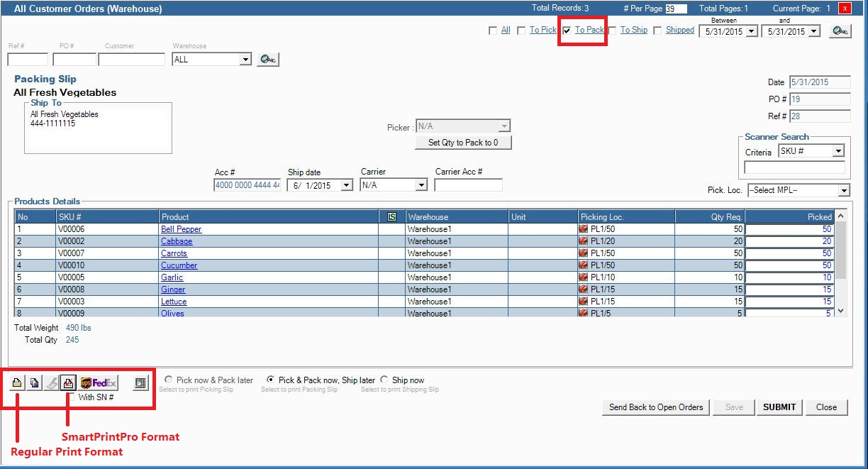Expand the Warehouse ALL dropdown

pyautogui.click(x=245, y=60)
